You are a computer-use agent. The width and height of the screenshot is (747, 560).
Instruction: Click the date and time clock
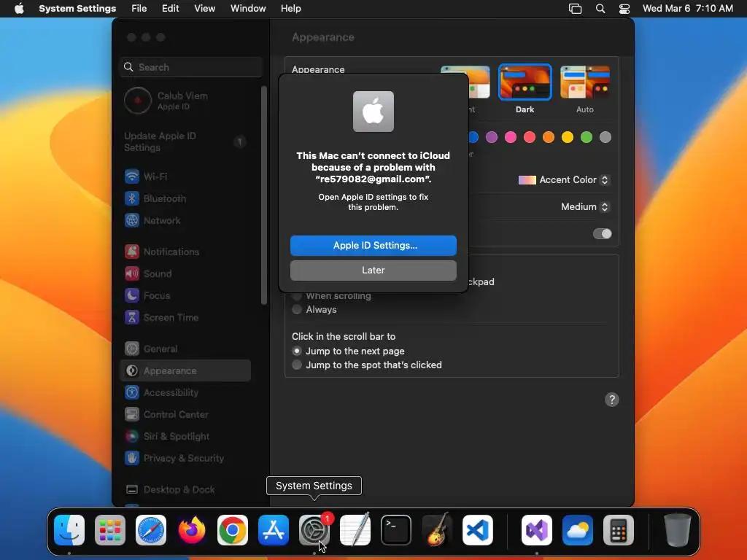click(x=687, y=9)
